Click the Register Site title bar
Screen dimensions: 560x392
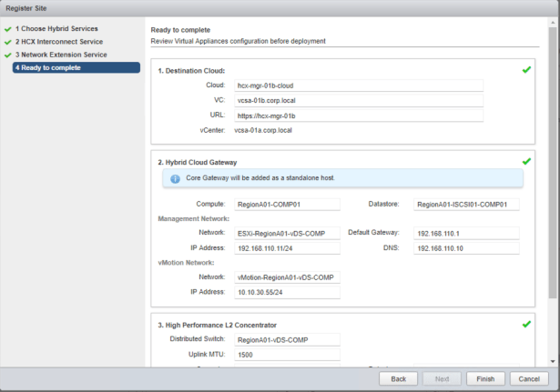point(280,8)
